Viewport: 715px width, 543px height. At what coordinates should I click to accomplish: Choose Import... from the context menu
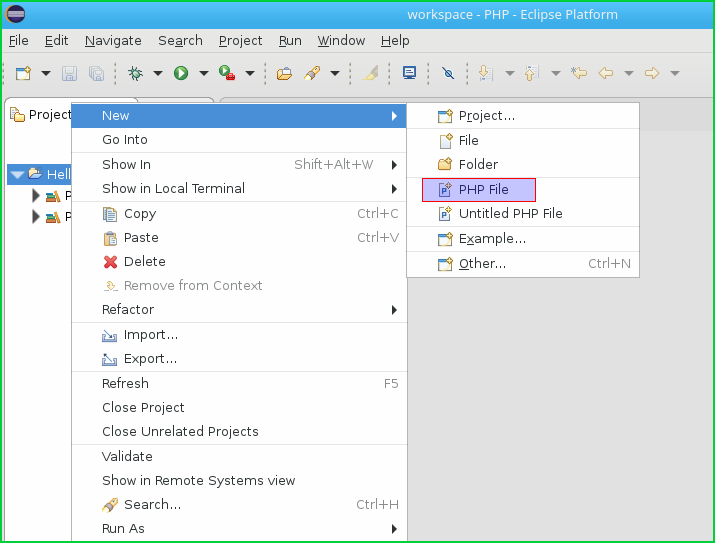(x=239, y=335)
